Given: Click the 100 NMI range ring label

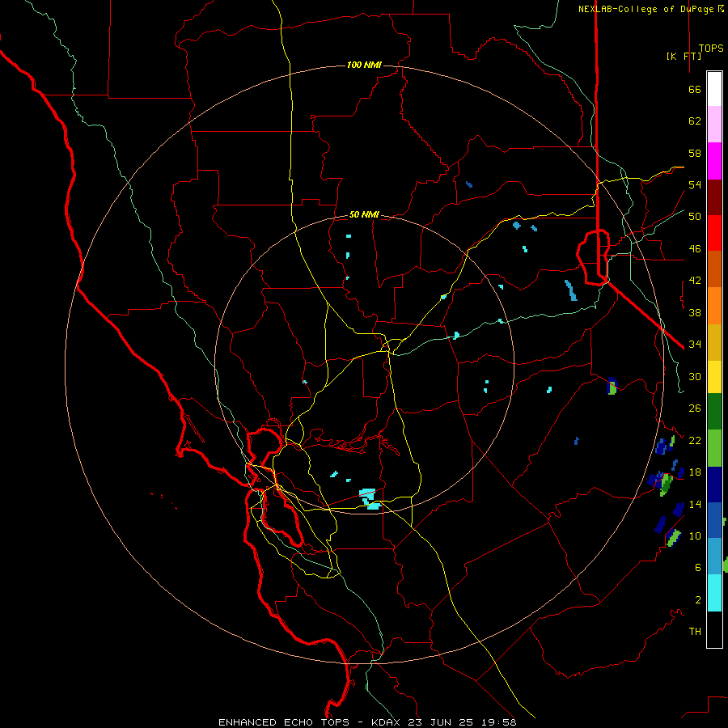Looking at the screenshot, I should pos(364,65).
